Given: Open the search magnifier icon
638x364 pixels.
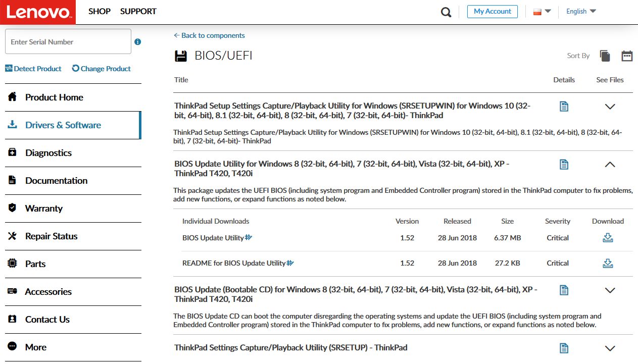Looking at the screenshot, I should click(446, 12).
